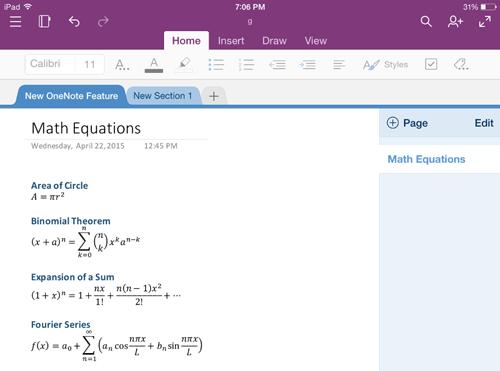Image resolution: width=500 pixels, height=371 pixels.
Task: Select the highlighter tool
Action: click(184, 63)
